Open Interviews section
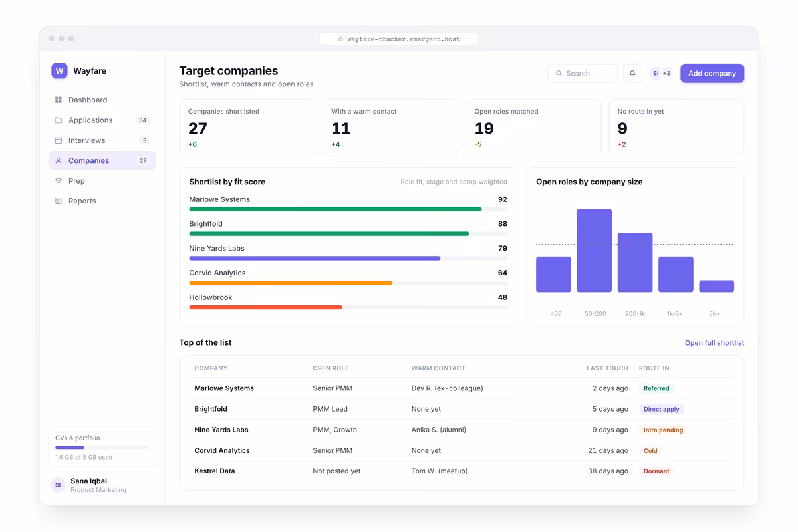798x532 pixels. [x=102, y=140]
